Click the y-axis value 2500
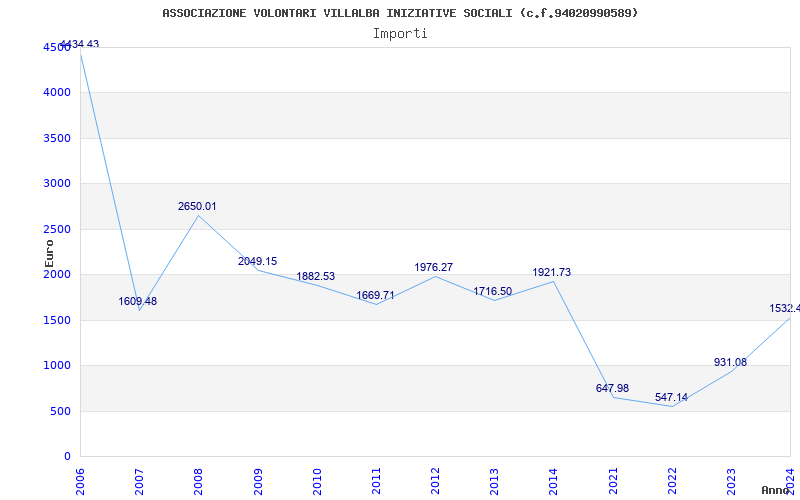Viewport: 800px width, 500px height. point(57,230)
